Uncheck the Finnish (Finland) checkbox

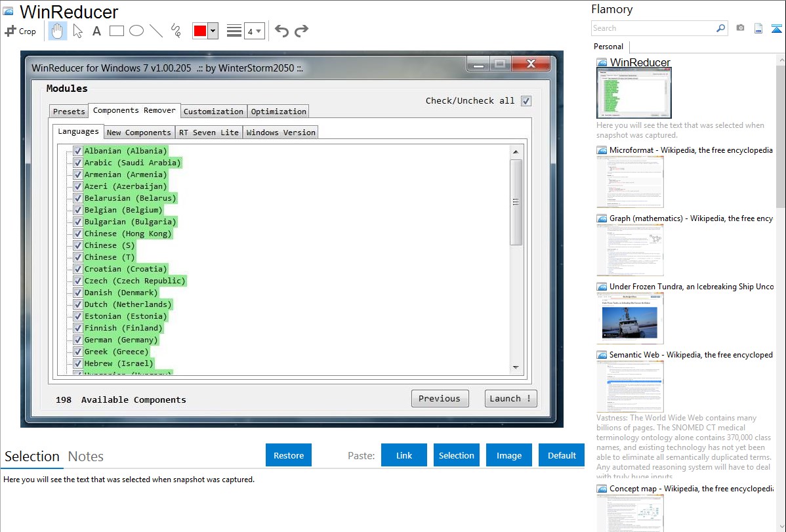tap(77, 328)
